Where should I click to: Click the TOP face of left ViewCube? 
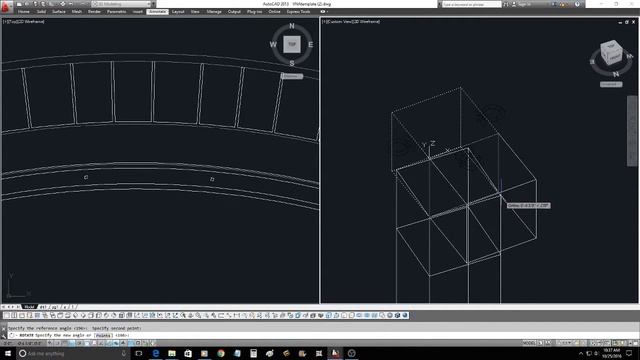(292, 44)
